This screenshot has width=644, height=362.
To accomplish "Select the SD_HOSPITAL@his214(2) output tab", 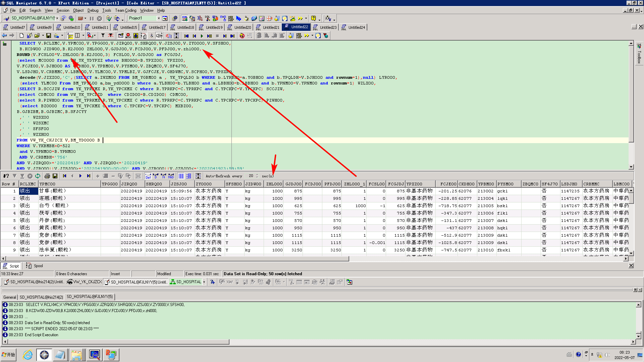I will tap(41, 297).
